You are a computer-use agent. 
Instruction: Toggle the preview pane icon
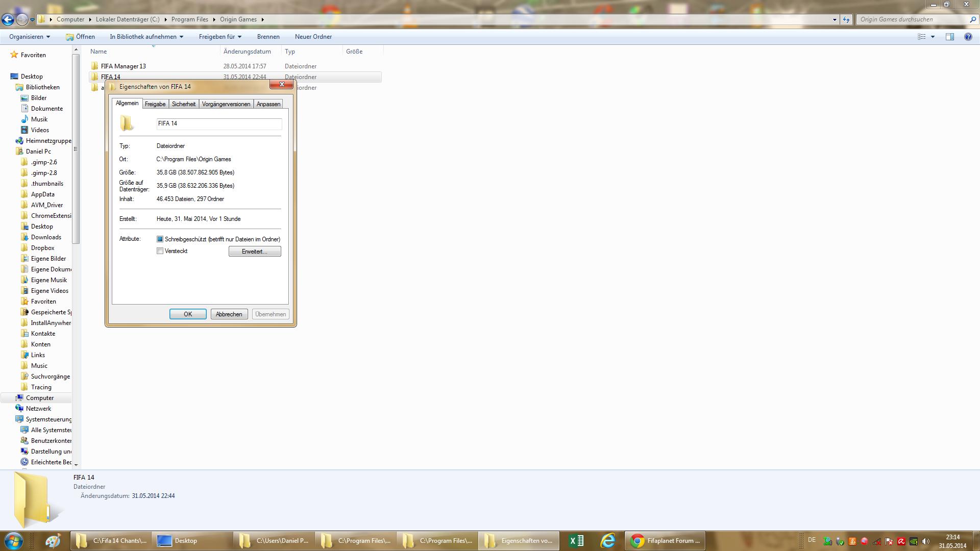[949, 37]
